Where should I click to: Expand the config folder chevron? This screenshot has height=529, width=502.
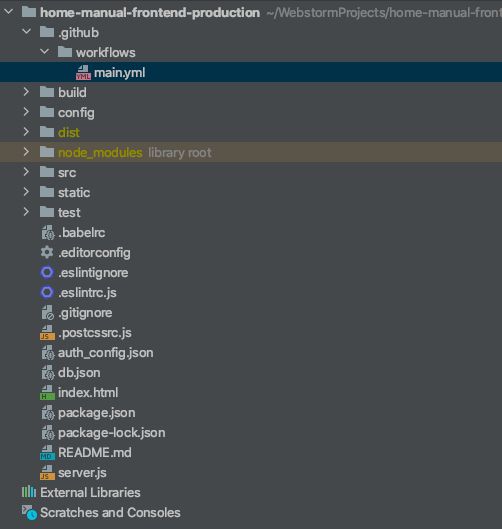26,112
